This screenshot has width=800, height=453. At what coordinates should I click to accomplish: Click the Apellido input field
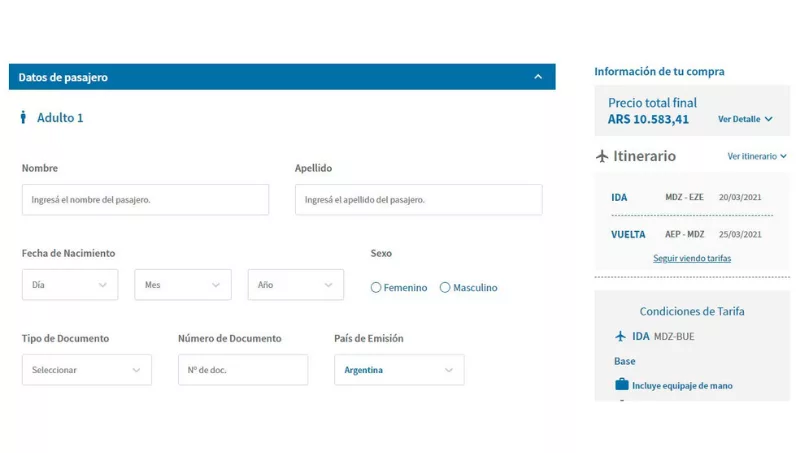click(x=418, y=200)
